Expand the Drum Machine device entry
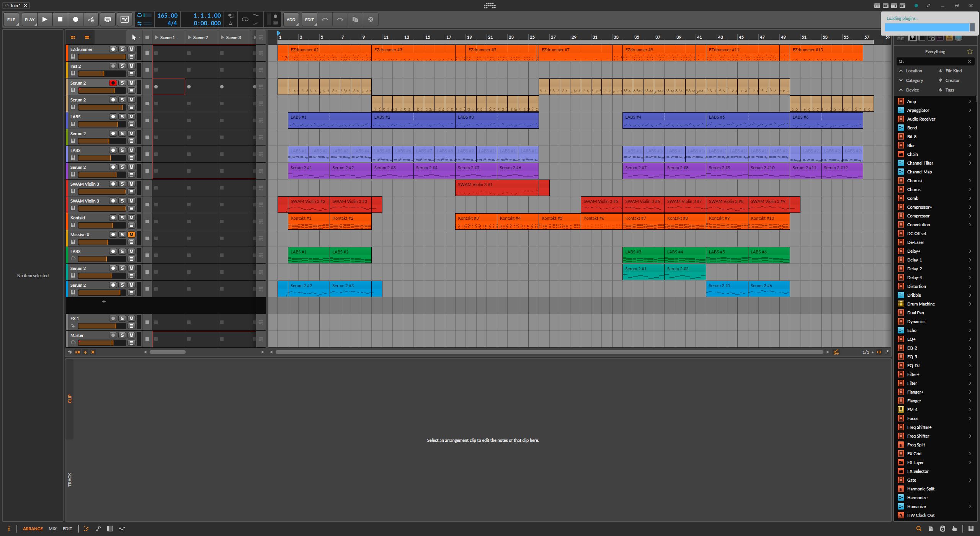 (970, 304)
